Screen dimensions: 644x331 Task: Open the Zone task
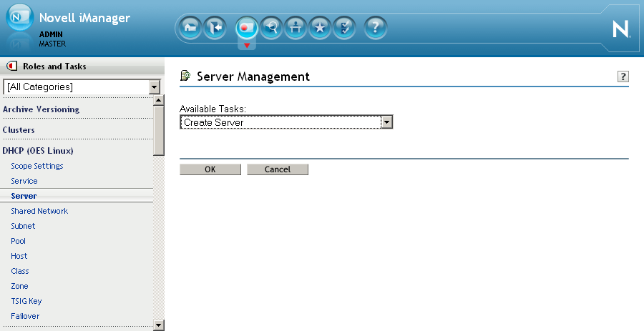19,286
